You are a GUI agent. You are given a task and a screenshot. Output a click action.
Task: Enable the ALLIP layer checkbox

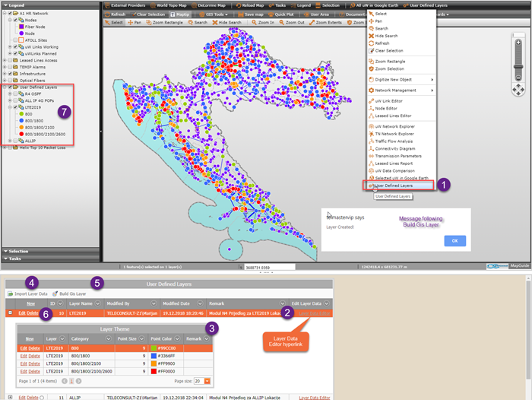click(x=16, y=141)
